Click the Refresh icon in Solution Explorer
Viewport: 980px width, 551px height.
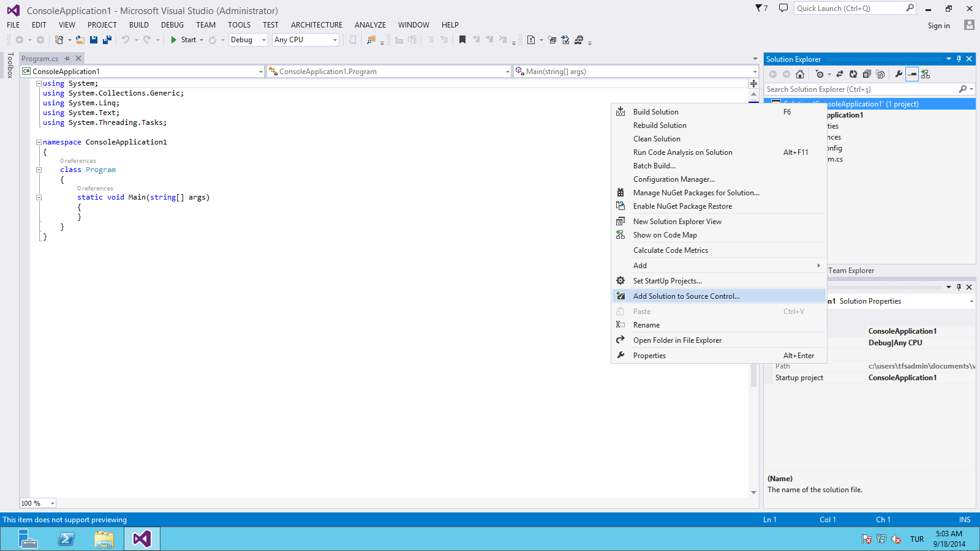[853, 74]
